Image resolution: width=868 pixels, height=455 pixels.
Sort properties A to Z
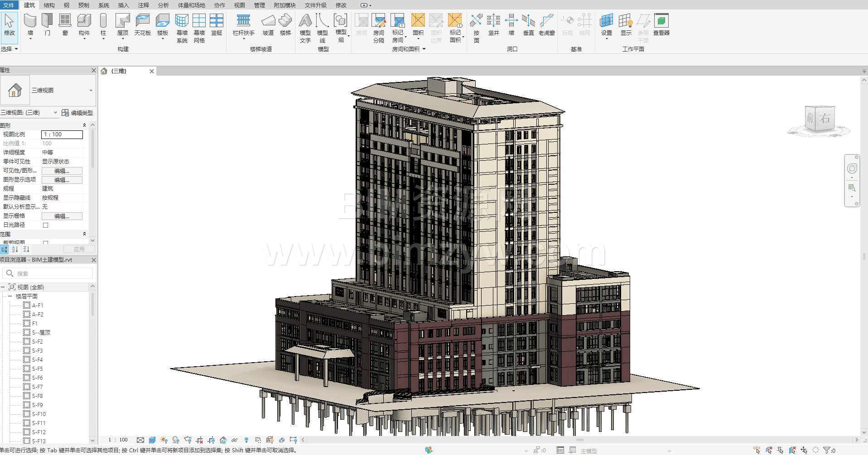pyautogui.click(x=15, y=249)
